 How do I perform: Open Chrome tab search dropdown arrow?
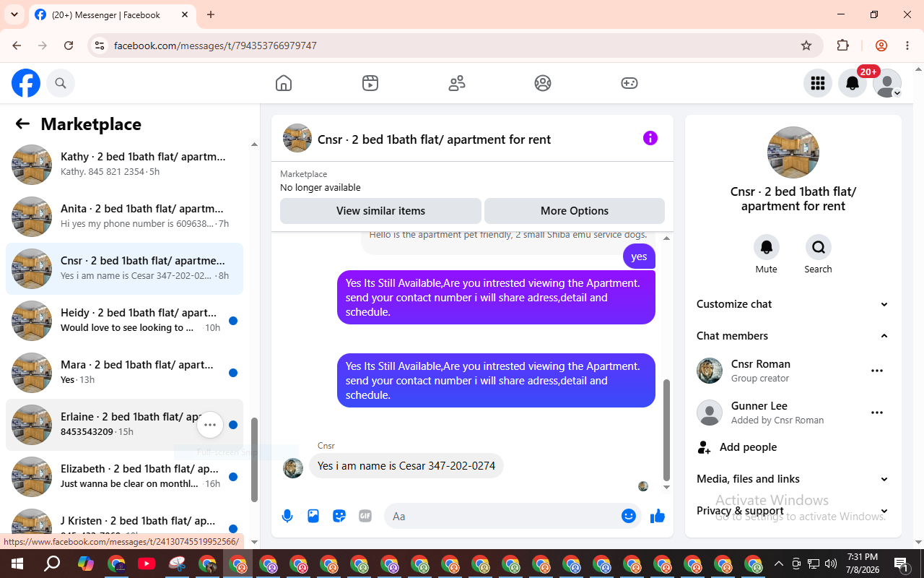point(14,14)
